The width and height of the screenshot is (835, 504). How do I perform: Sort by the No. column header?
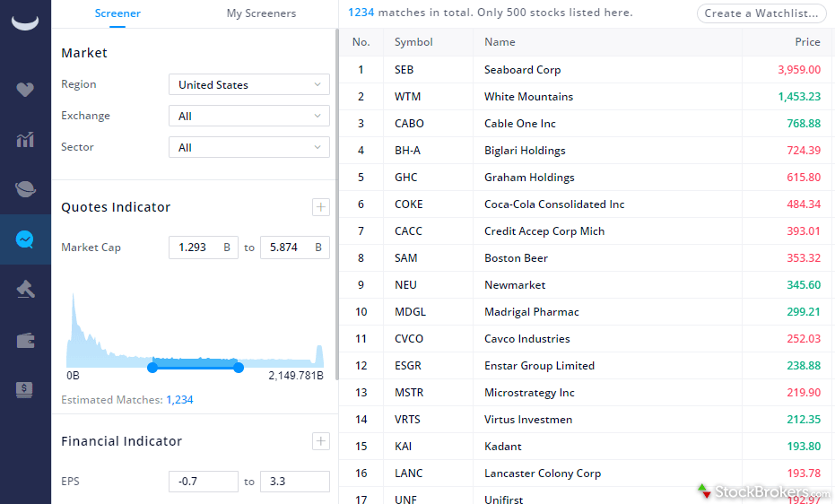(x=361, y=42)
